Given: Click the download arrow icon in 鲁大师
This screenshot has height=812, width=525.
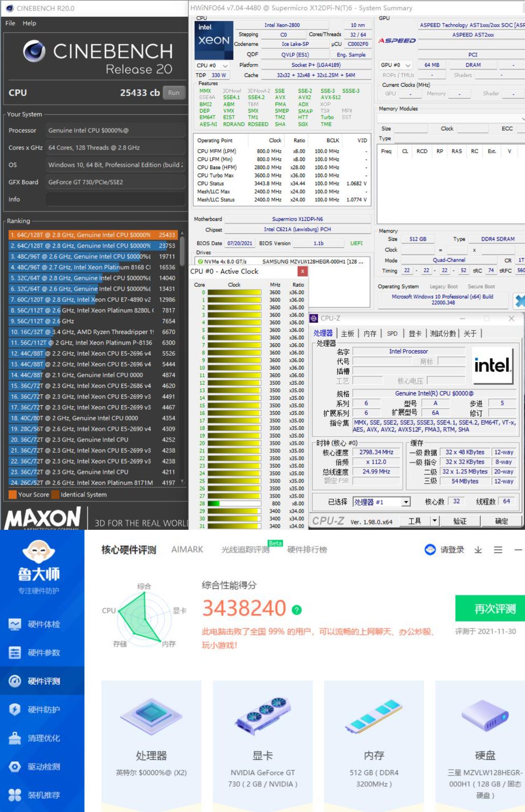Looking at the screenshot, I should pos(478,550).
